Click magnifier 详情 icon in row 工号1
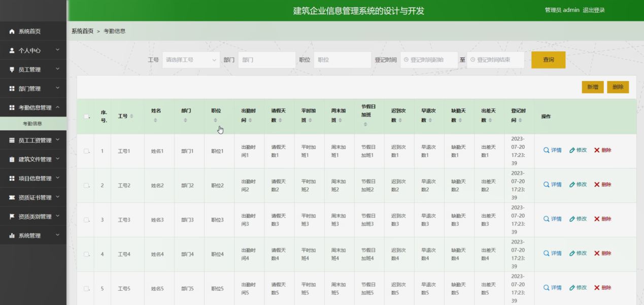 pyautogui.click(x=546, y=150)
